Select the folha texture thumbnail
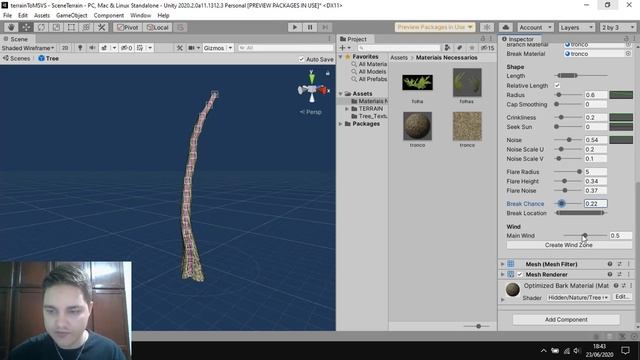The height and width of the screenshot is (360, 640). tap(417, 82)
